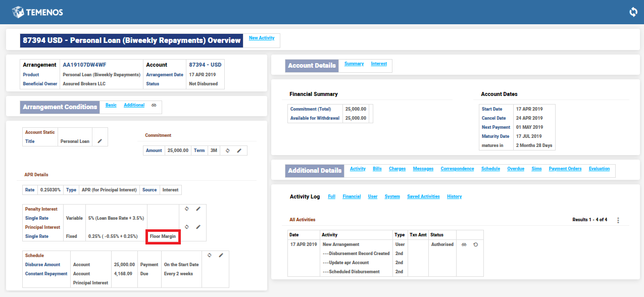This screenshot has width=644, height=297.
Task: View New Arrangement activity with binoculars icon
Action: tap(464, 244)
